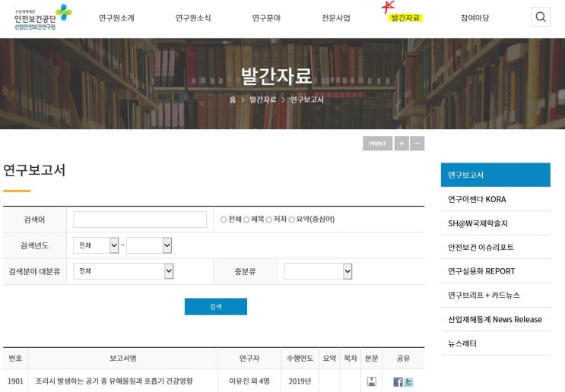Click the KOSHA institute logo
Screen dimensions: 565x392
pos(43,17)
